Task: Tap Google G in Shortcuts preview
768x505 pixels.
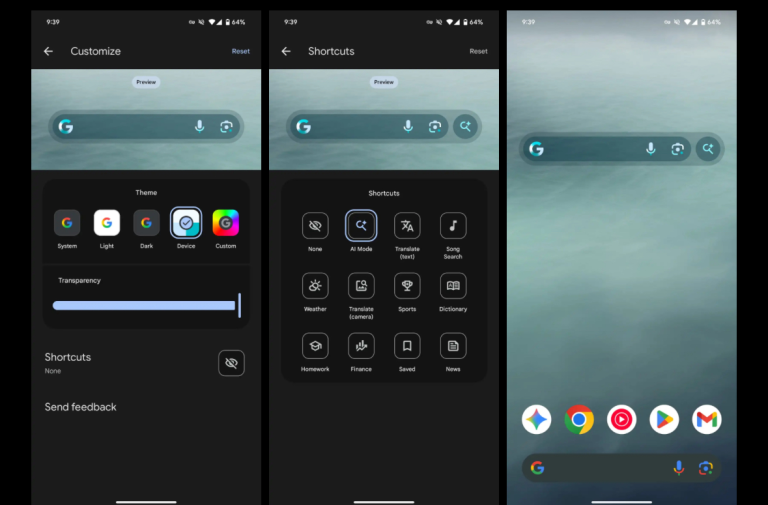Action: [304, 127]
